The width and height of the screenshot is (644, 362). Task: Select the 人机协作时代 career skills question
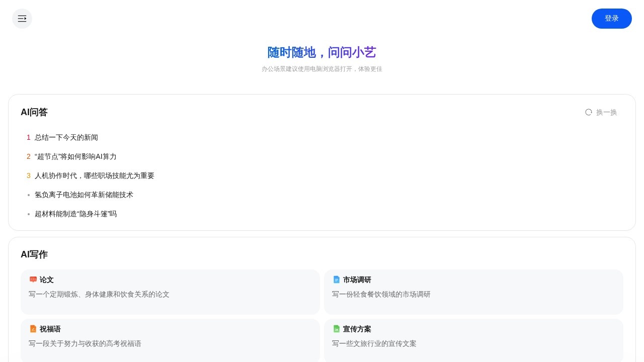coord(95,175)
